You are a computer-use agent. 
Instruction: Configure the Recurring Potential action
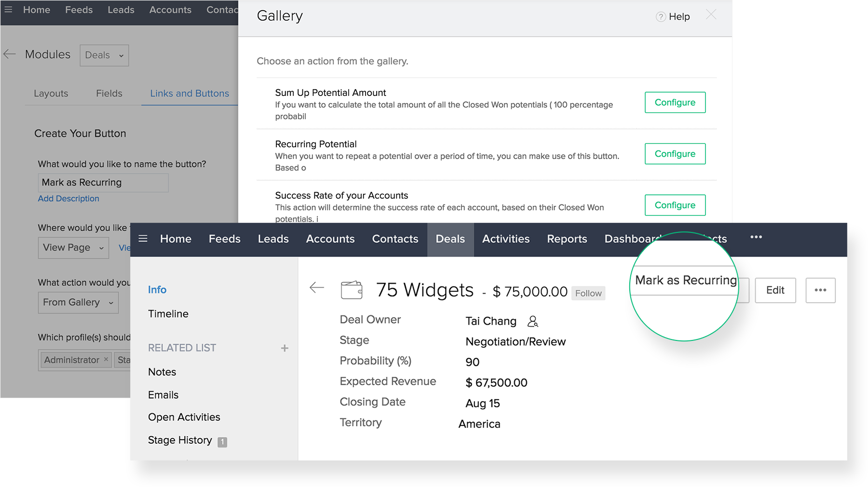tap(675, 154)
